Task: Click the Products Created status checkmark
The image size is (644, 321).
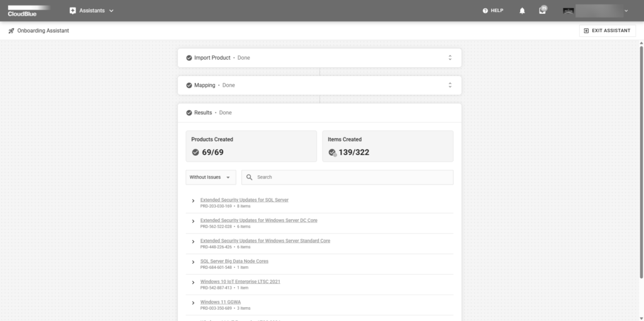Action: 196,153
